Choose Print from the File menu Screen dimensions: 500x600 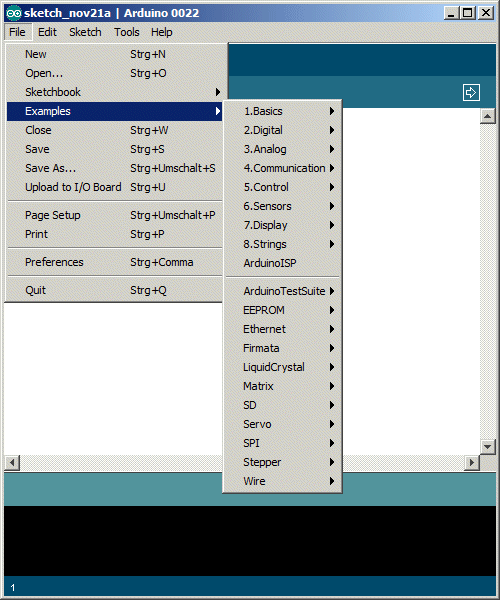pos(114,234)
